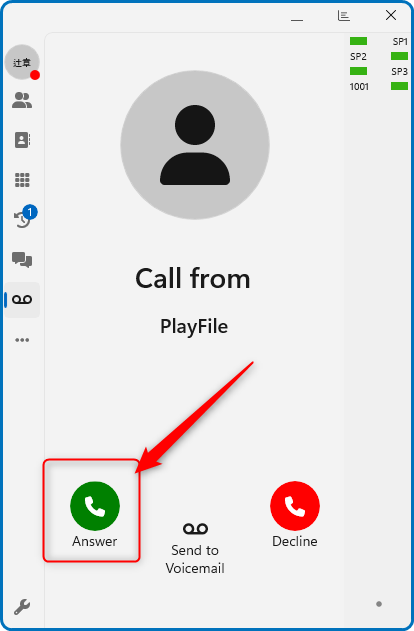The height and width of the screenshot is (631, 414).
Task: Open call history with badge 1
Action: click(x=24, y=218)
